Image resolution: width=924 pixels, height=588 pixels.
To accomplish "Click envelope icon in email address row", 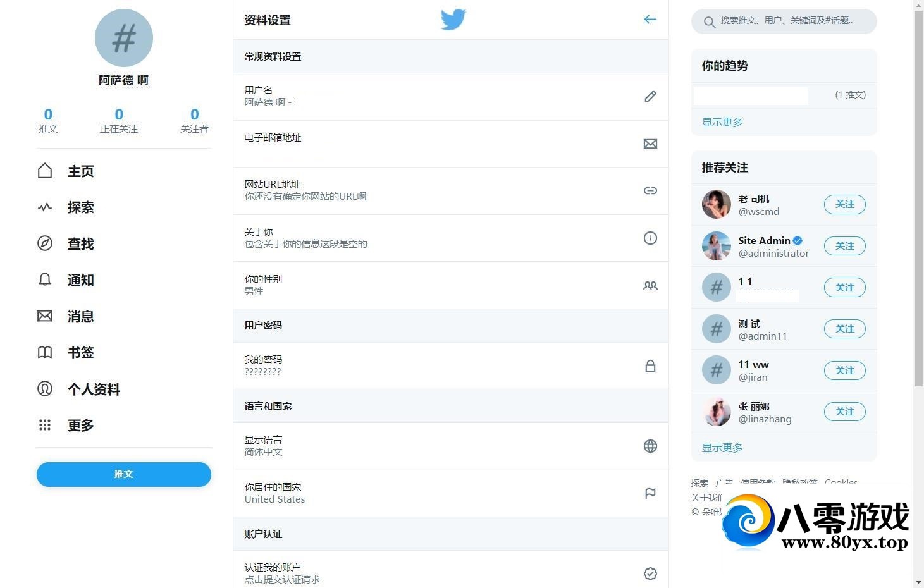I will (x=650, y=144).
